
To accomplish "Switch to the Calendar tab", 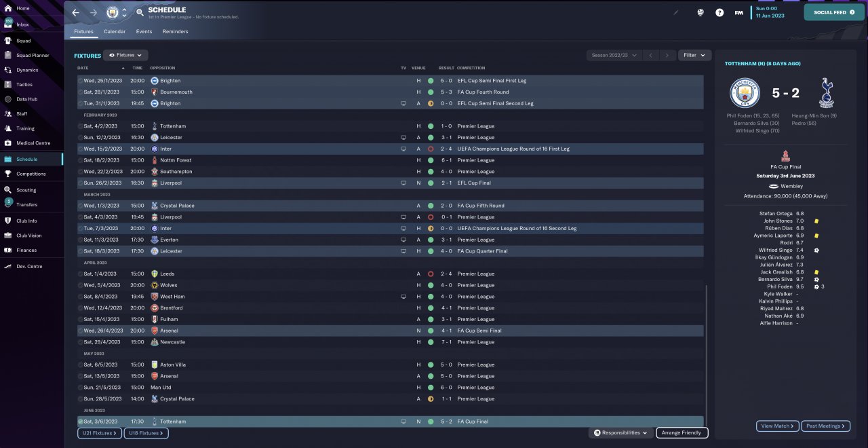I will [115, 32].
